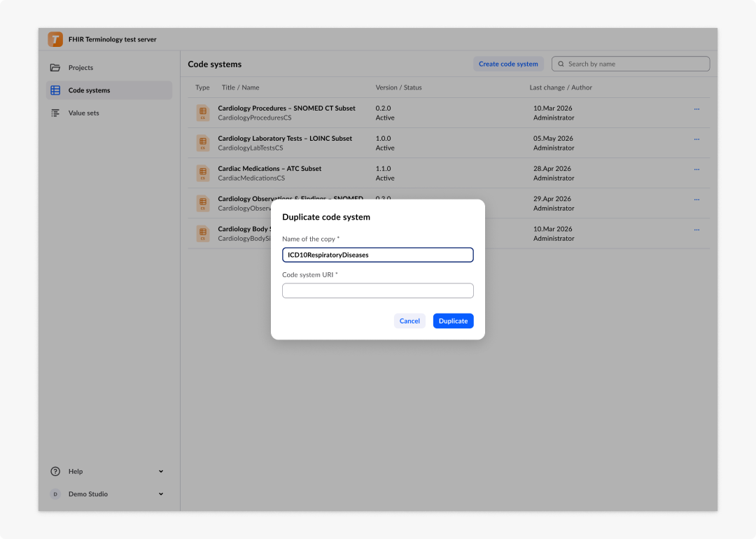
Task: Click the Type column header
Action: pos(202,87)
